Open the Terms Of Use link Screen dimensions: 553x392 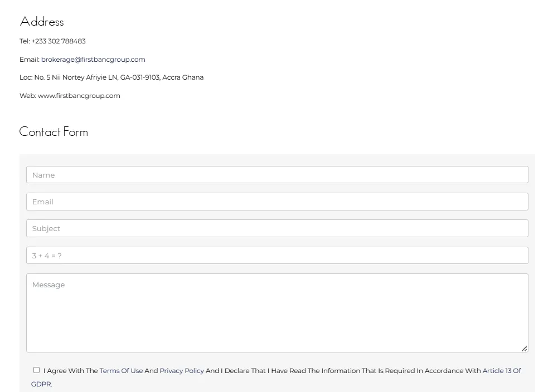click(121, 371)
